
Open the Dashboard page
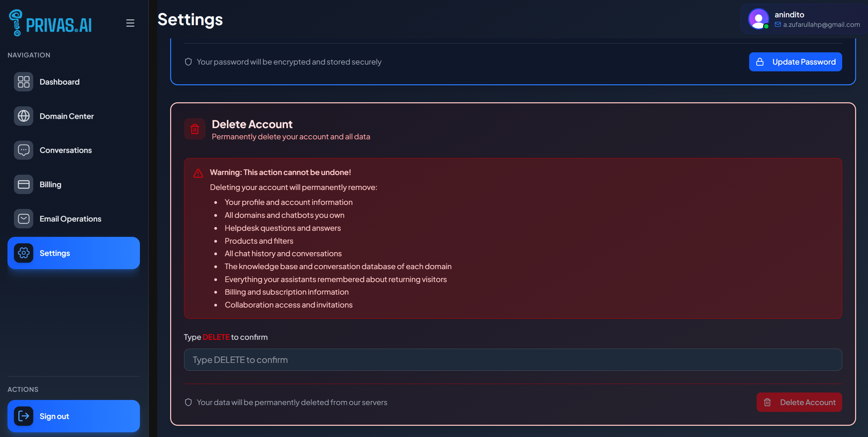pos(74,82)
